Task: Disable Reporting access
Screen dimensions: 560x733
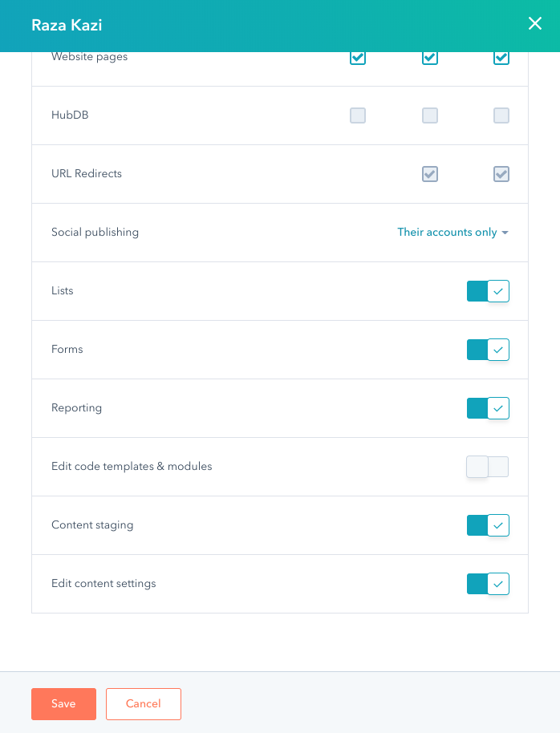Action: 488,408
